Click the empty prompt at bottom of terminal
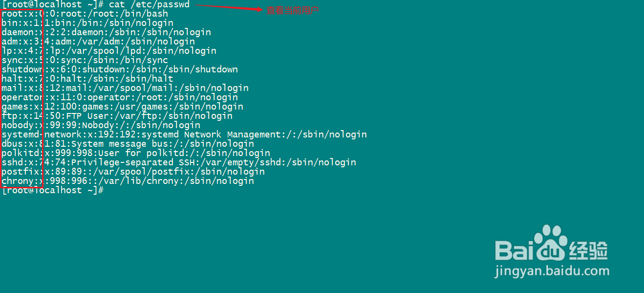Screen dimensions: 644x293 [53, 190]
